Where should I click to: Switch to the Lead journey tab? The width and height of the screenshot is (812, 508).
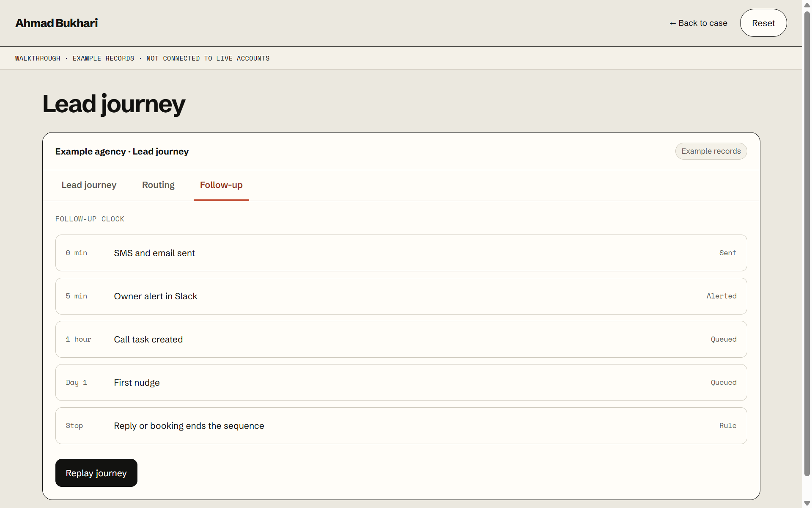[x=89, y=185]
